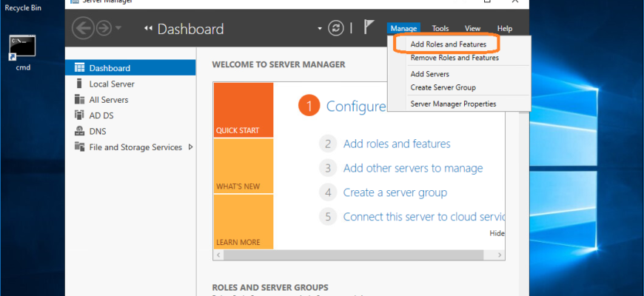The image size is (644, 296).
Task: Open the notifications flag icon
Action: [369, 27]
